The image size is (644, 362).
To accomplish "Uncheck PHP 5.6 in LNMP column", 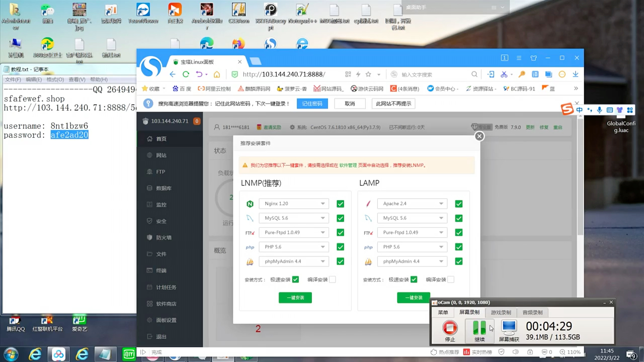I will 341,247.
